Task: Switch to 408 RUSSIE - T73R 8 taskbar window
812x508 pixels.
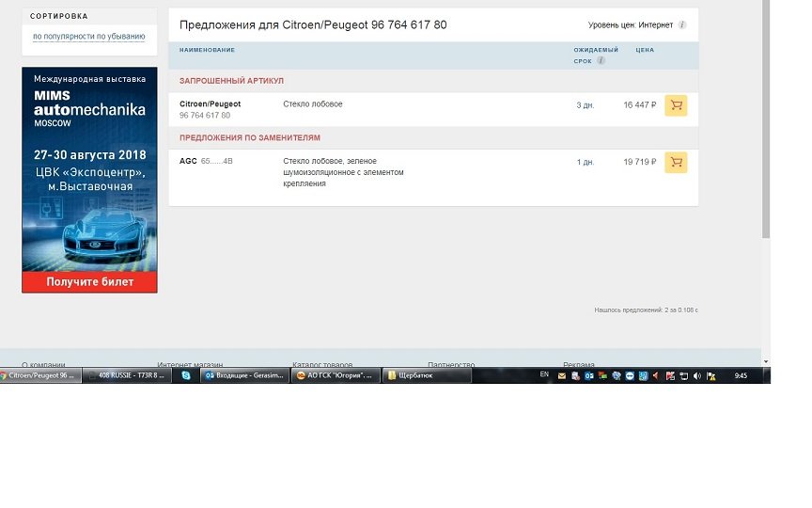Action: point(126,375)
